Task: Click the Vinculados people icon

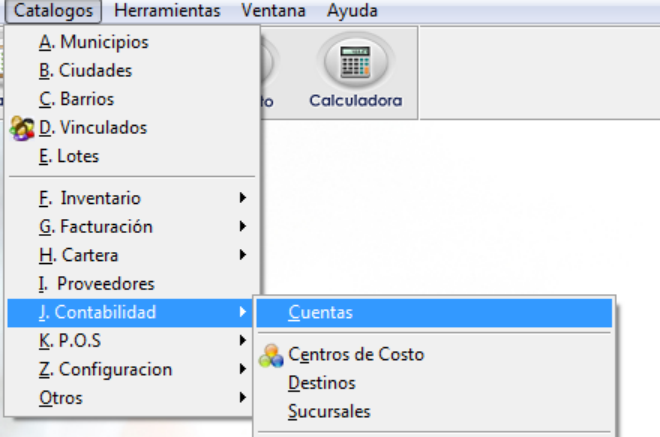Action: (x=22, y=128)
